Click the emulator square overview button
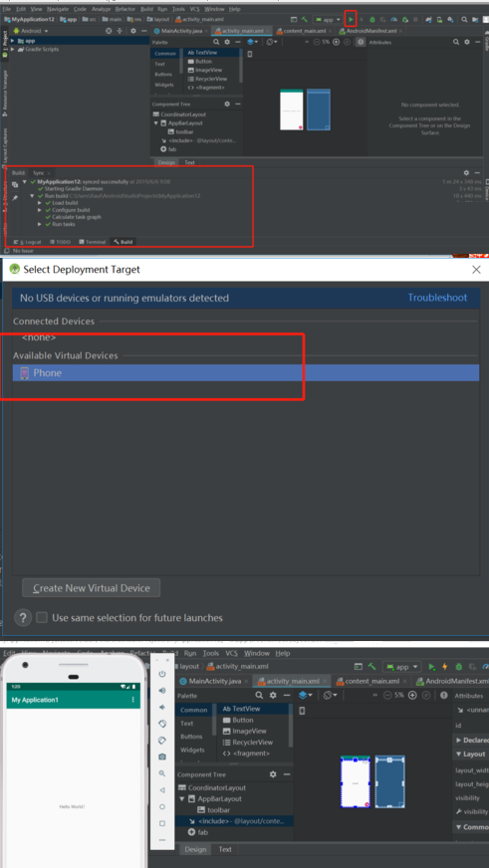 [162, 823]
